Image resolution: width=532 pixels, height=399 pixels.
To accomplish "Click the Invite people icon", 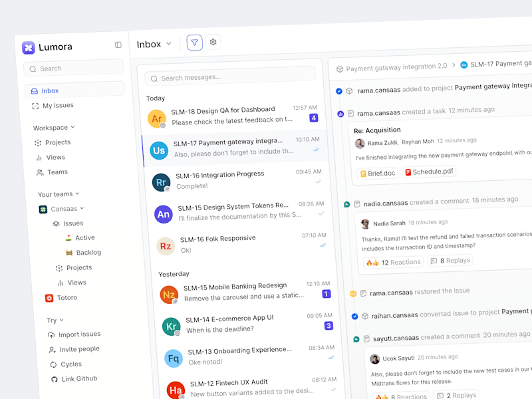I will pyautogui.click(x=53, y=350).
